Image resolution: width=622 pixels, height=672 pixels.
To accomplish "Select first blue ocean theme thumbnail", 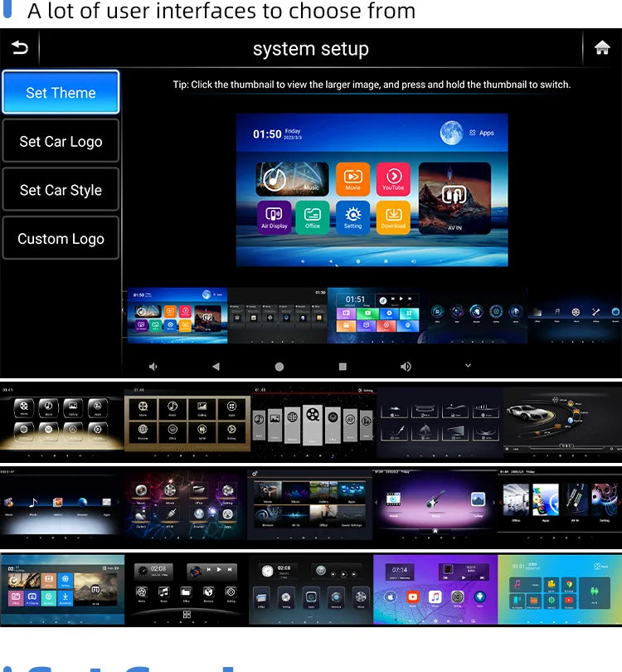I will (x=177, y=315).
